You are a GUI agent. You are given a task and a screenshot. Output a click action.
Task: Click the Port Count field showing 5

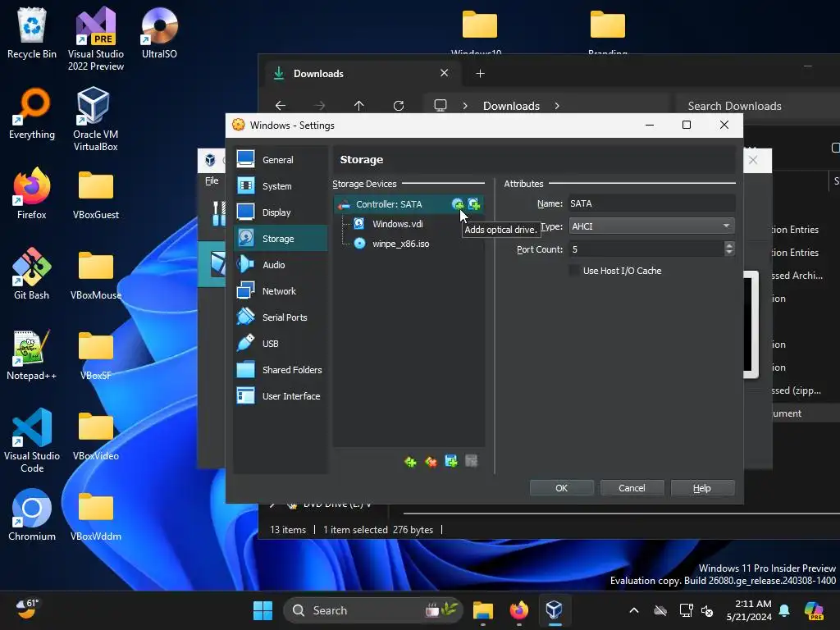point(646,249)
